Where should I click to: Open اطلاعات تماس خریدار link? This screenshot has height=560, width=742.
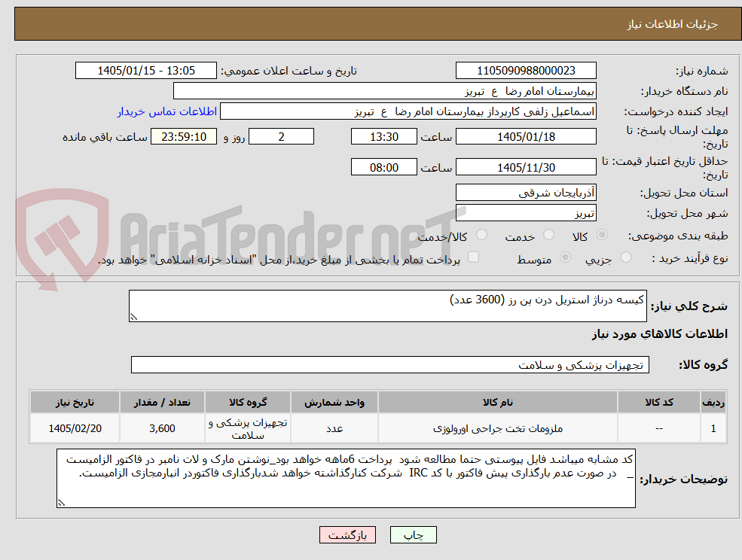coord(167,111)
